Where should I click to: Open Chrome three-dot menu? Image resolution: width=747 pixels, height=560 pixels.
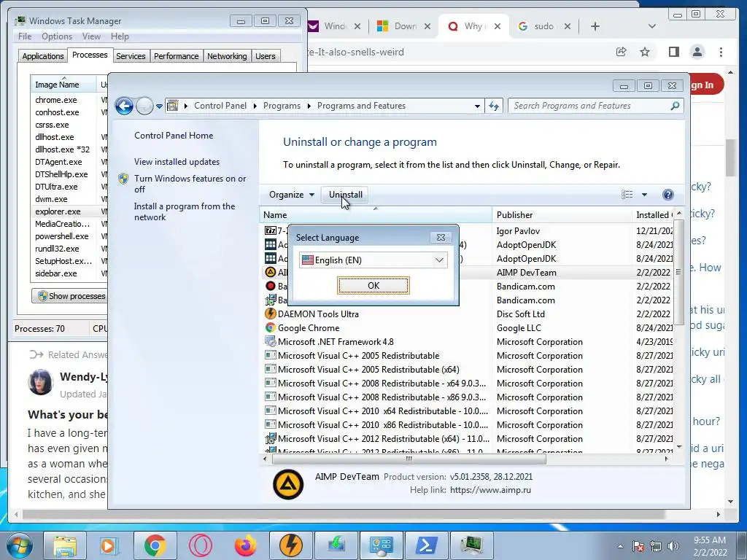721,52
